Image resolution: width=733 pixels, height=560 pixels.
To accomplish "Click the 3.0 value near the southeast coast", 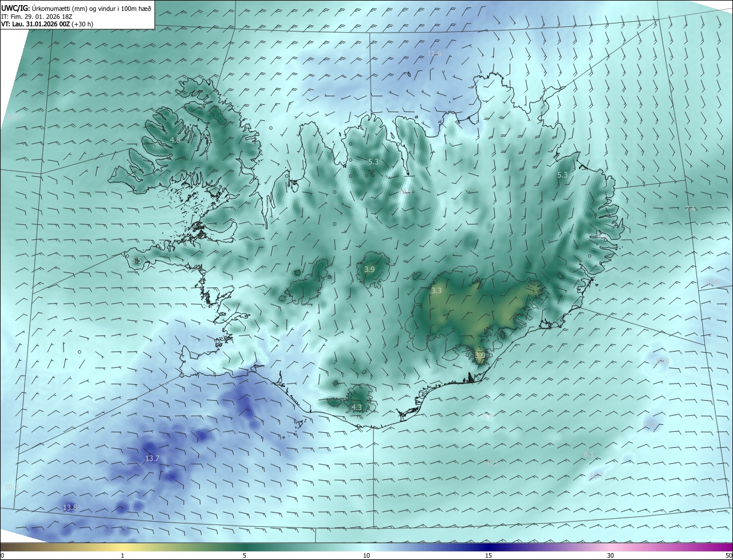I will (x=480, y=355).
